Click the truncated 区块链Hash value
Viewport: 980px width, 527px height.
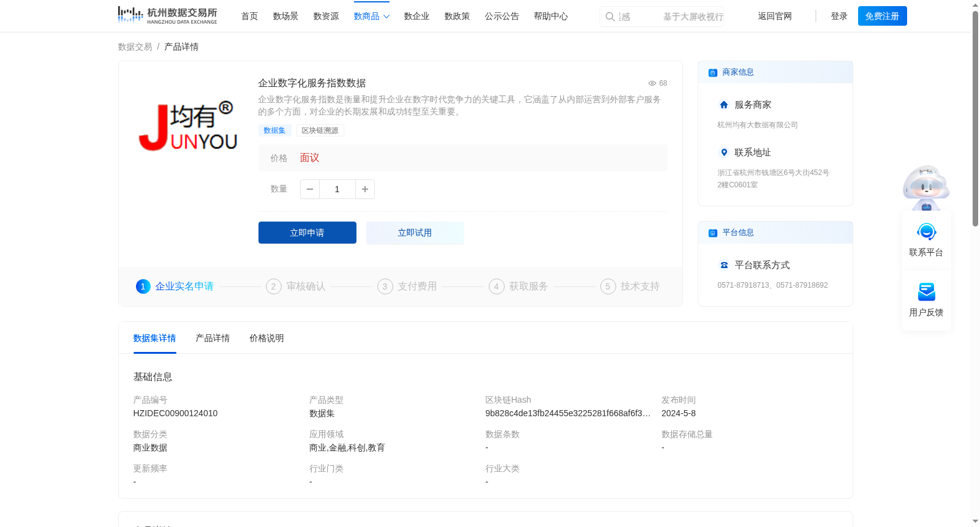568,413
